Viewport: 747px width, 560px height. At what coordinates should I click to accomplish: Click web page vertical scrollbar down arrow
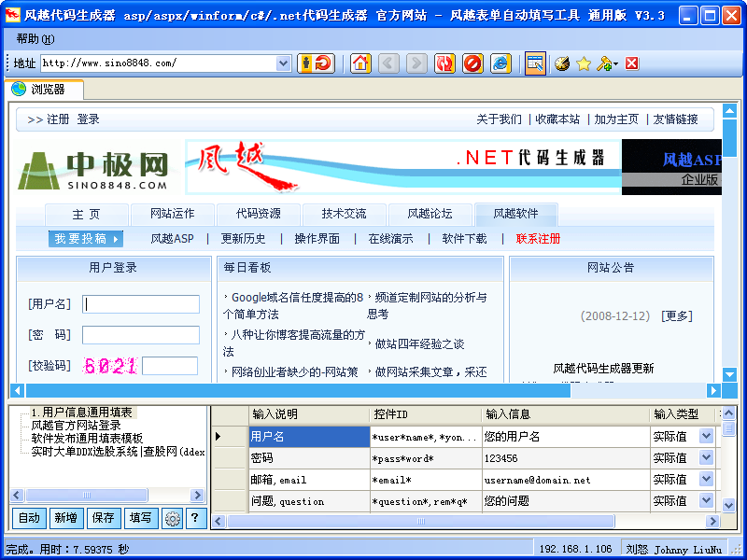pyautogui.click(x=729, y=375)
